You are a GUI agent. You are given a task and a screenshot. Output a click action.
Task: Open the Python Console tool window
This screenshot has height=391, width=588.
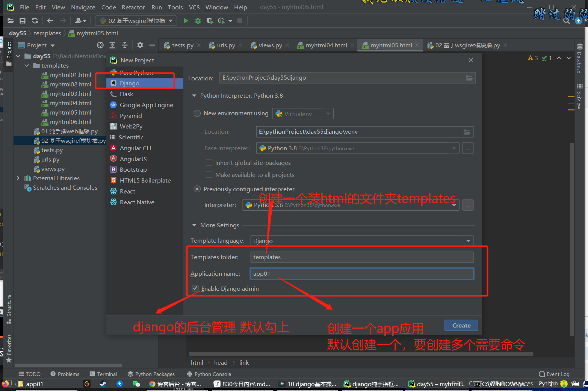209,374
